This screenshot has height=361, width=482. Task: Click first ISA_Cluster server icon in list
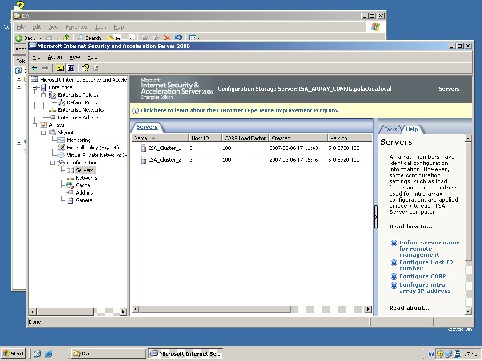tap(143, 148)
